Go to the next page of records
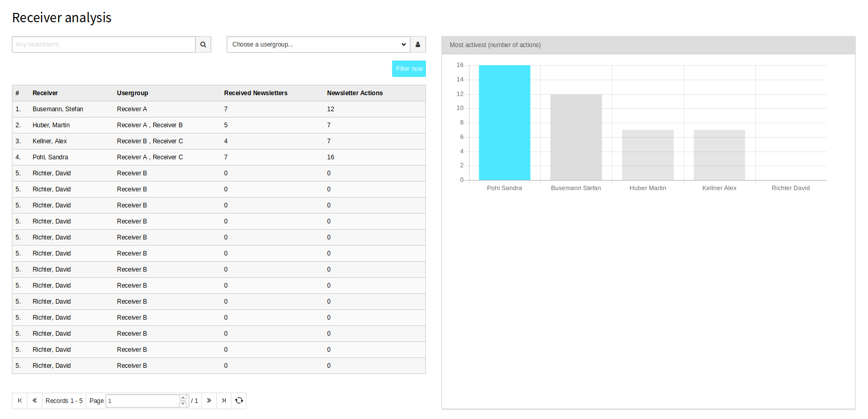The height and width of the screenshot is (419, 868). click(209, 400)
